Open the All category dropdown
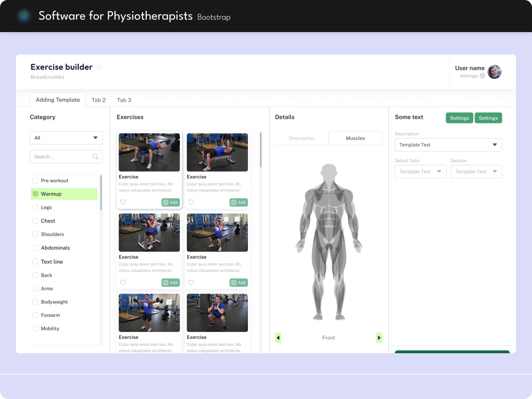This screenshot has width=532, height=399. coord(66,138)
